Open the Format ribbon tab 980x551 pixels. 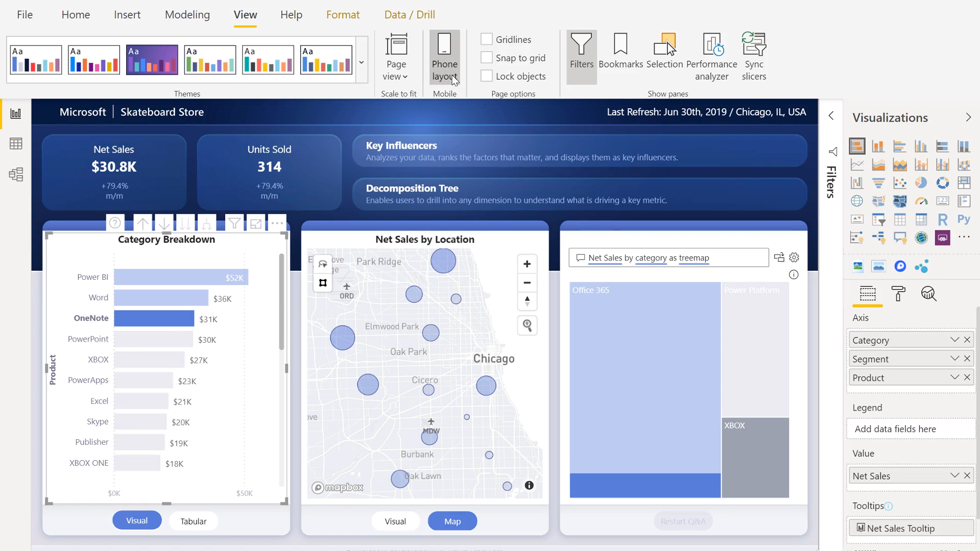(343, 15)
